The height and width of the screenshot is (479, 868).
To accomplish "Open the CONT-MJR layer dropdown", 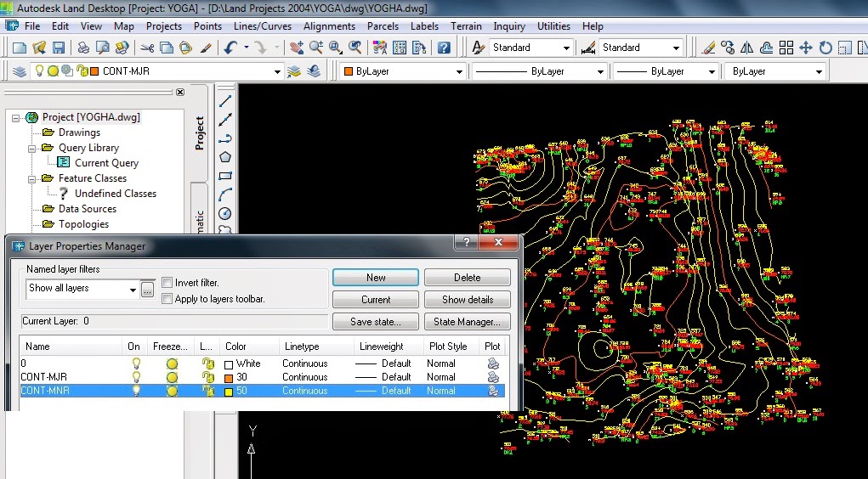I will click(x=277, y=72).
